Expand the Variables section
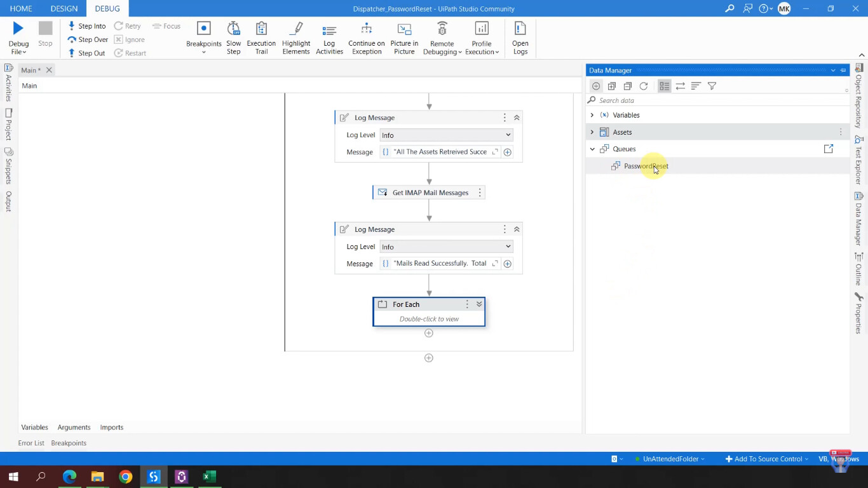The width and height of the screenshot is (868, 488). point(592,115)
